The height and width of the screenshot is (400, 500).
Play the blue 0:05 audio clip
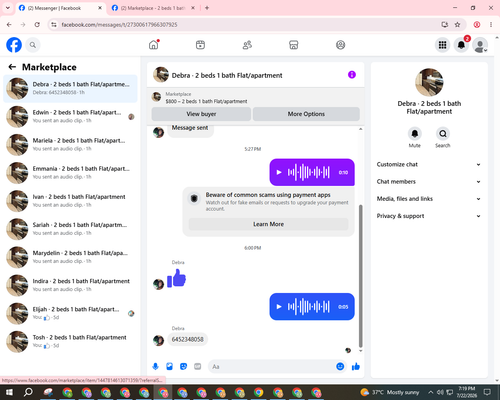(279, 307)
